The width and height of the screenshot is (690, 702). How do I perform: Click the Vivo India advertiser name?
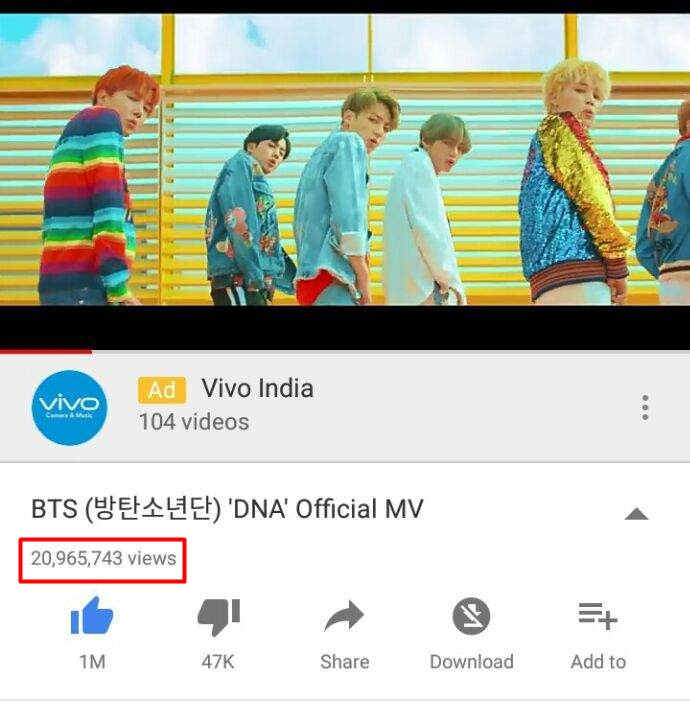click(x=257, y=388)
